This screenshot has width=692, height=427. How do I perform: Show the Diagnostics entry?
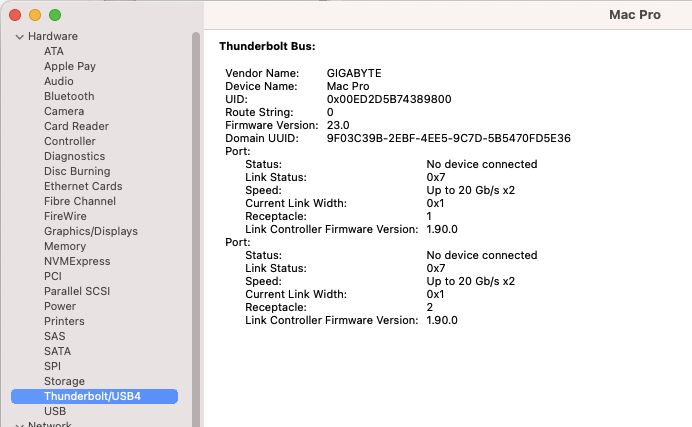[x=75, y=156]
